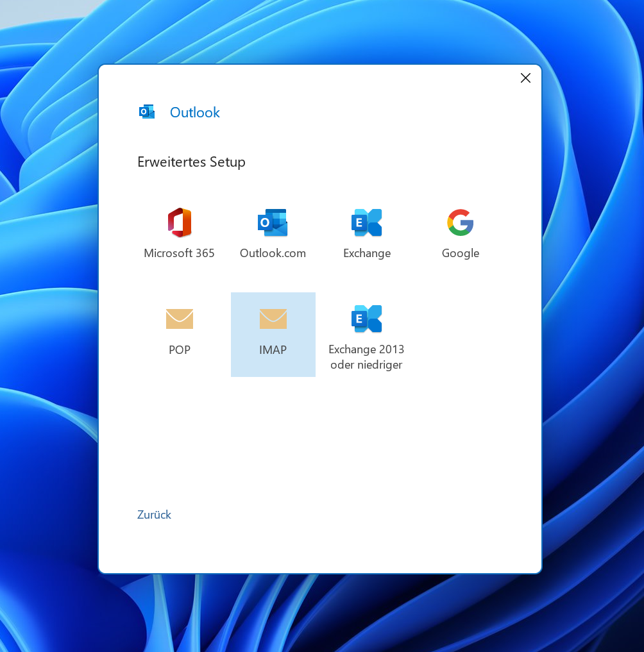Image resolution: width=644 pixels, height=652 pixels.
Task: Select the POP envelope icon
Action: pyautogui.click(x=179, y=319)
